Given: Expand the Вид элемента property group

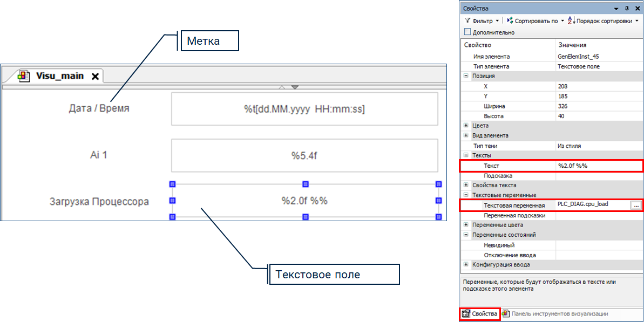Looking at the screenshot, I should pyautogui.click(x=466, y=135).
